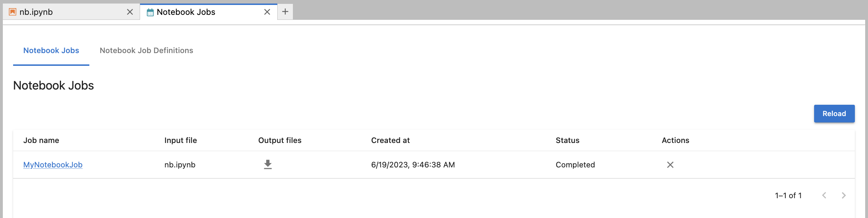This screenshot has height=218, width=868.
Task: Click the download output files icon for MyNotebookJob
Action: pos(268,165)
